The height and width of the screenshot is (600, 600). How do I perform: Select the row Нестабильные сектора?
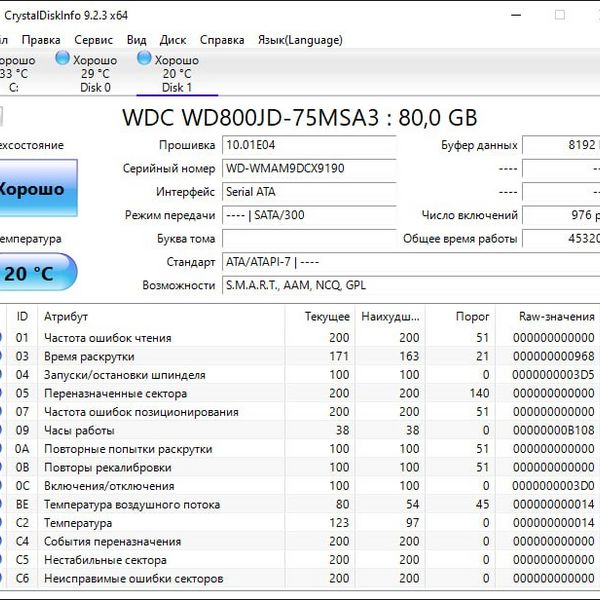point(300,560)
